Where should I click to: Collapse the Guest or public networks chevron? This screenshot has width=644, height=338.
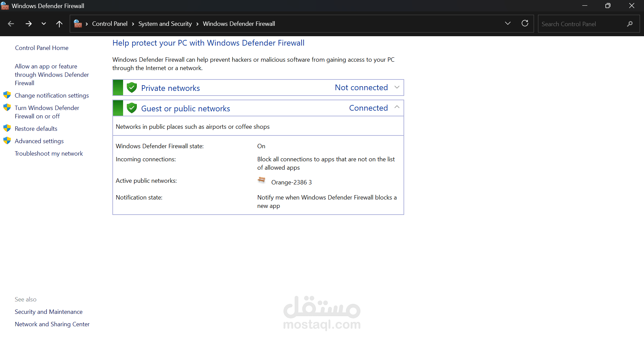(x=397, y=107)
